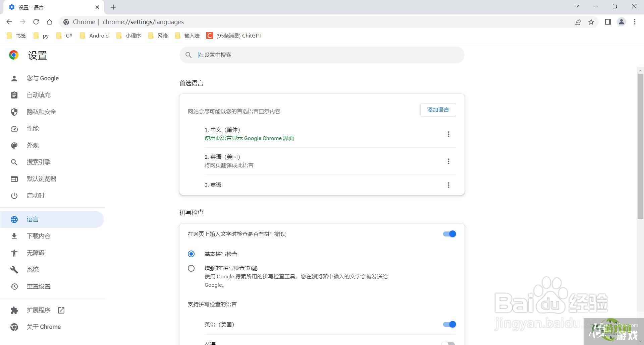
Task: Go to 启动时 settings
Action: point(52,196)
